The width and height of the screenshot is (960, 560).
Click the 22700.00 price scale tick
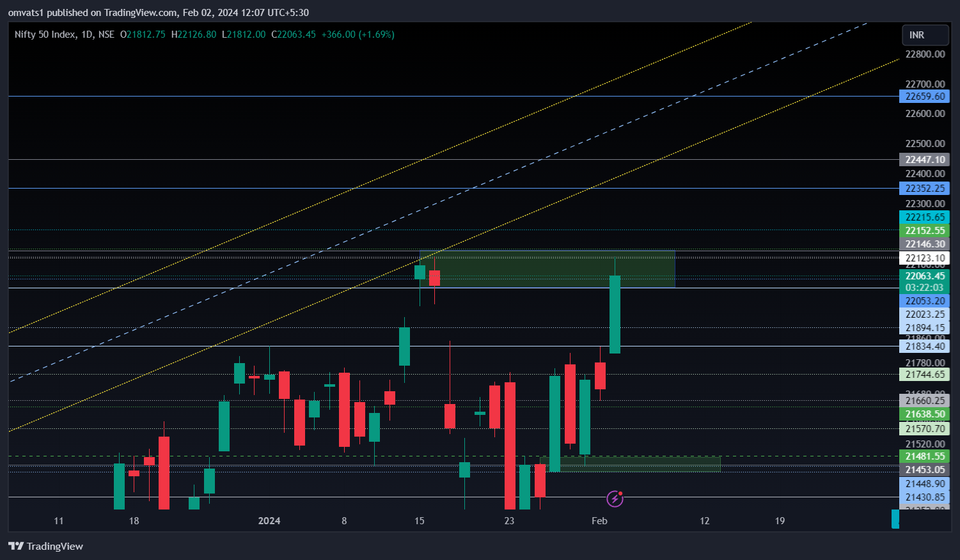[x=925, y=84]
